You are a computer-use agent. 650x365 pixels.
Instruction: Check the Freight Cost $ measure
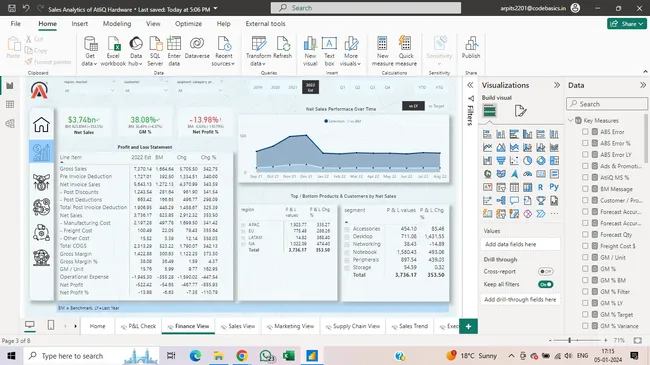click(585, 246)
